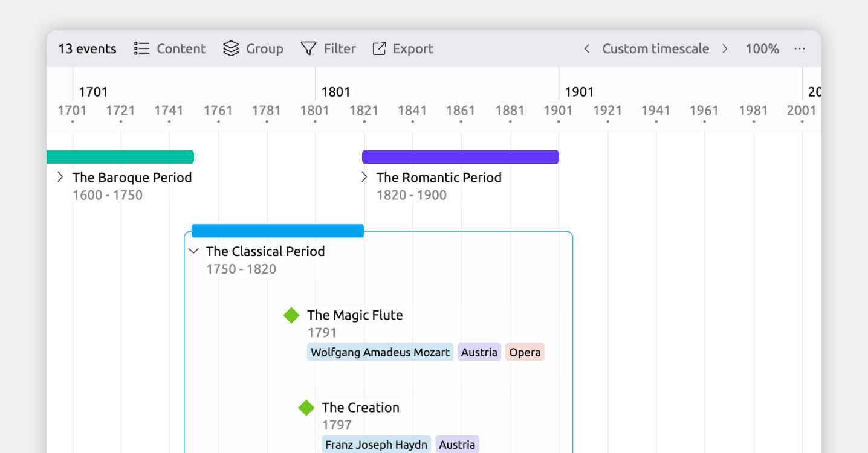The width and height of the screenshot is (868, 453).
Task: Click the Opera tag
Action: point(525,352)
